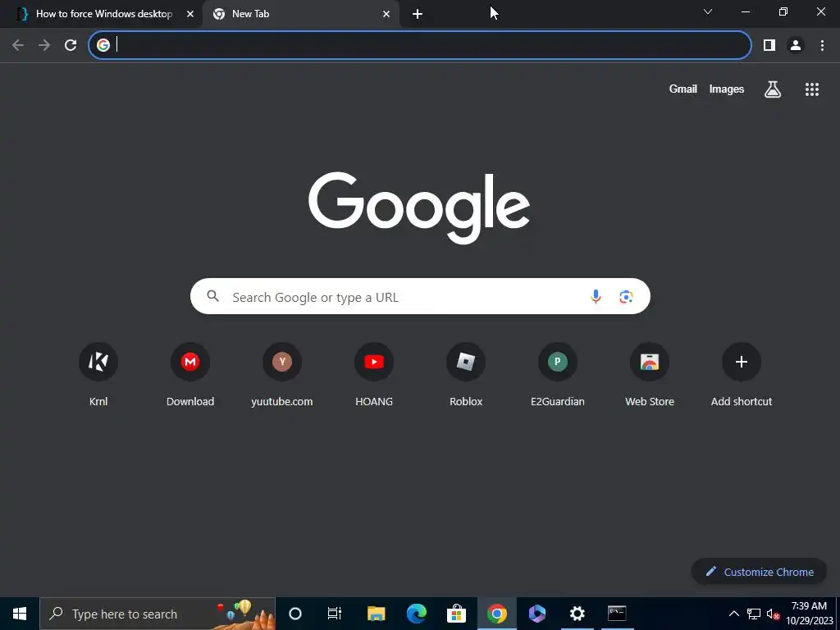Open Google Images link
This screenshot has width=840, height=630.
[x=727, y=89]
